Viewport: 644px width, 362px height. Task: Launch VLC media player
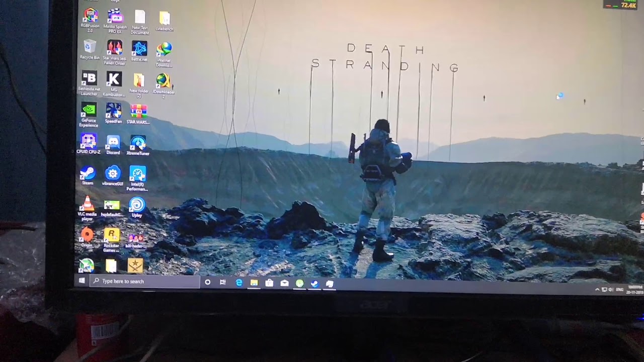point(87,209)
